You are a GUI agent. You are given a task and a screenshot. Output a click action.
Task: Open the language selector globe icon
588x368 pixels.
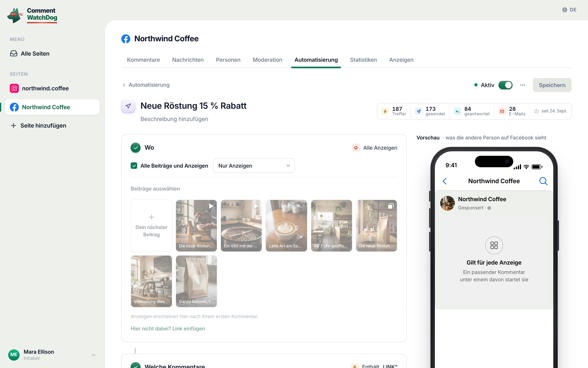click(565, 10)
